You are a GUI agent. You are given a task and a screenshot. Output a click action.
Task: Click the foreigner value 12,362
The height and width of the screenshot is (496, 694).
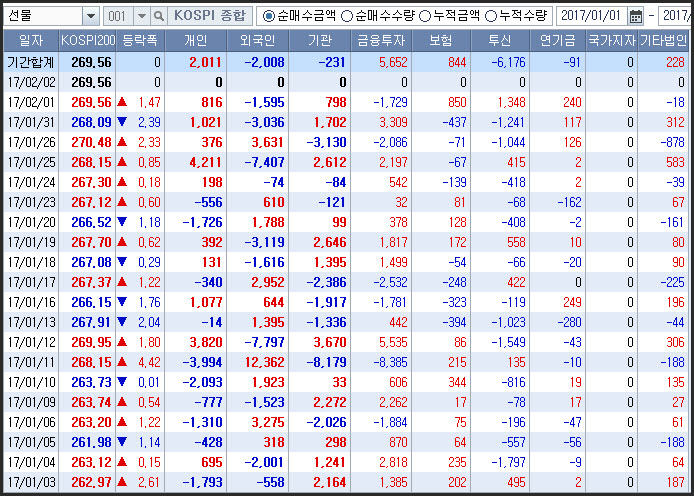pos(265,362)
